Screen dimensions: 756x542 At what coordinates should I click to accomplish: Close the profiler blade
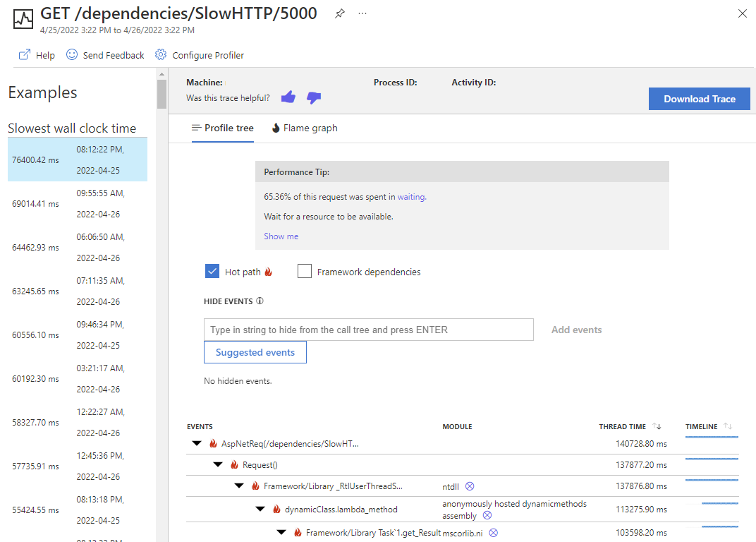[x=743, y=13]
